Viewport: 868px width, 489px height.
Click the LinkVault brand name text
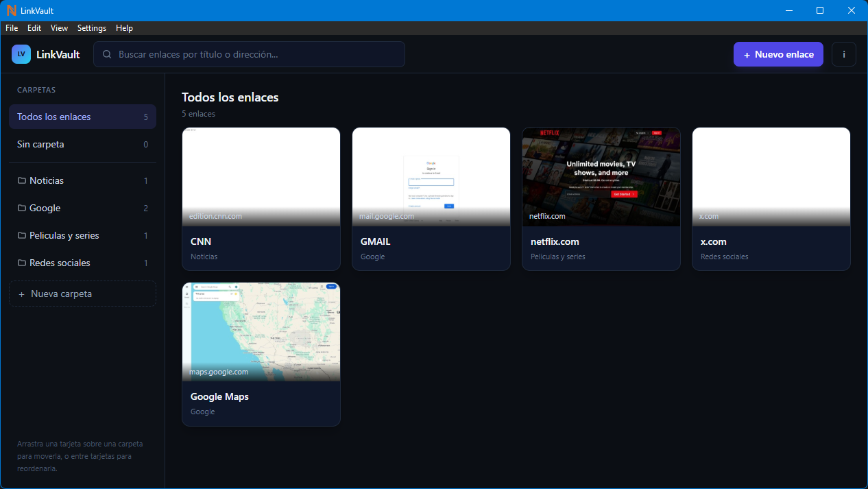pos(58,54)
